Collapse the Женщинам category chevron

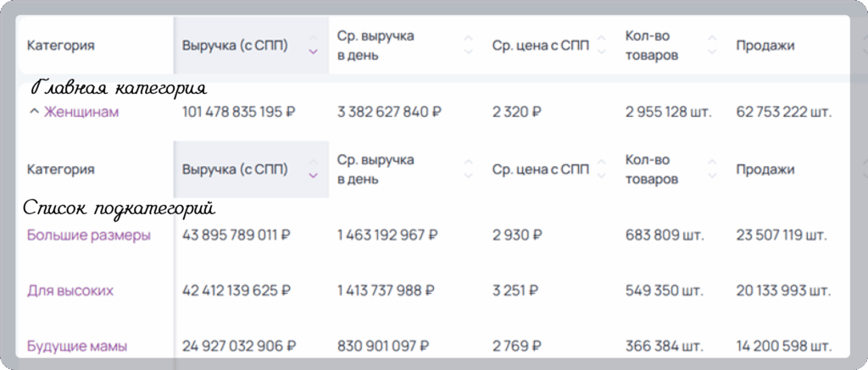pos(34,113)
